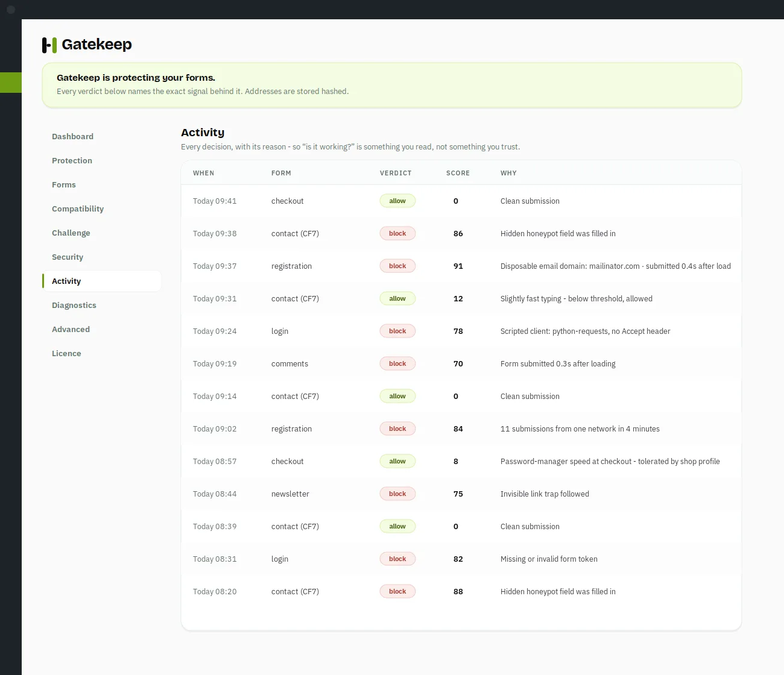Click 'Invisible link trap followed' reason
The image size is (784, 675).
click(545, 494)
